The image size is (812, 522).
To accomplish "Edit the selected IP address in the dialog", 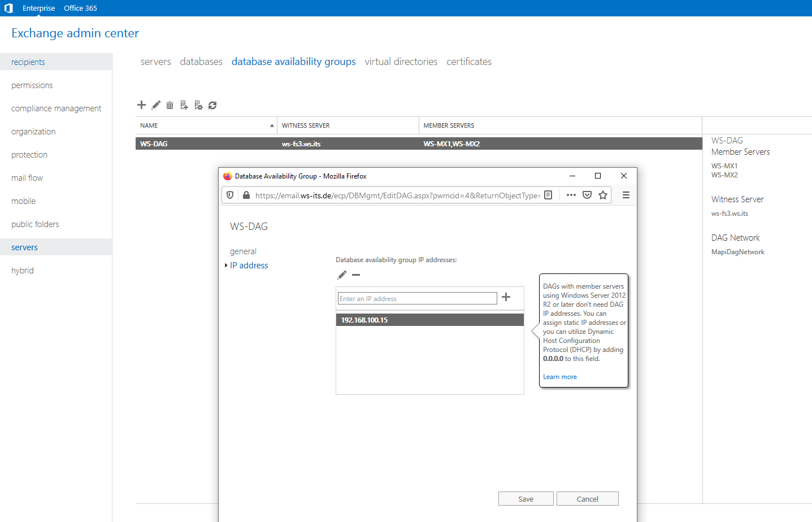I will coord(342,275).
